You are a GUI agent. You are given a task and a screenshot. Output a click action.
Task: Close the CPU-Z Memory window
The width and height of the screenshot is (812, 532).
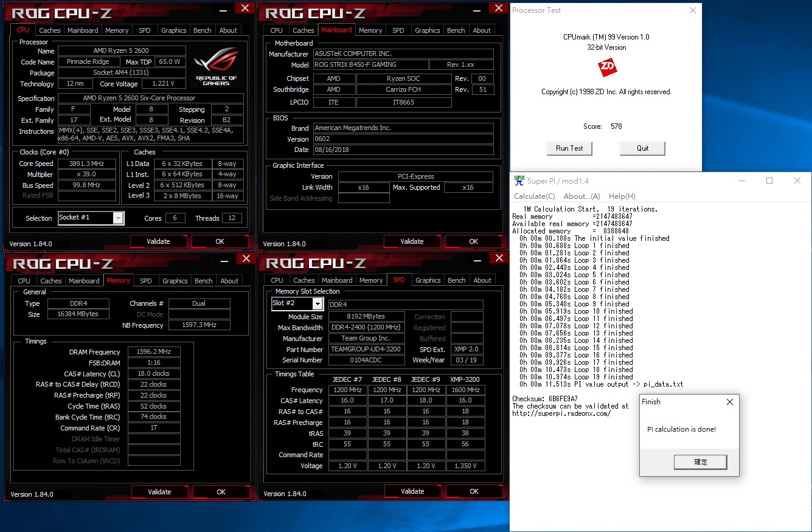(246, 258)
